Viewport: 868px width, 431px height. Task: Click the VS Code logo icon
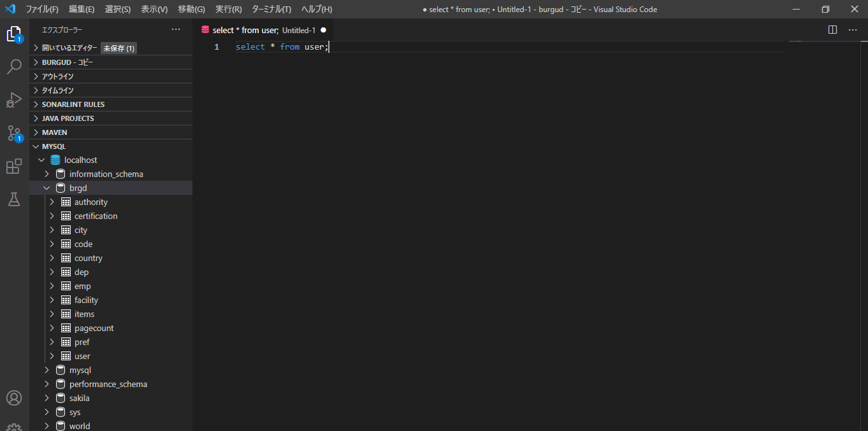[x=10, y=9]
